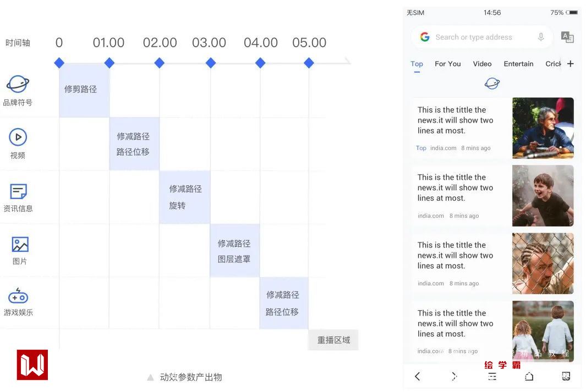Open the elderly man news thumbnail
The height and width of the screenshot is (392, 586).
[543, 128]
